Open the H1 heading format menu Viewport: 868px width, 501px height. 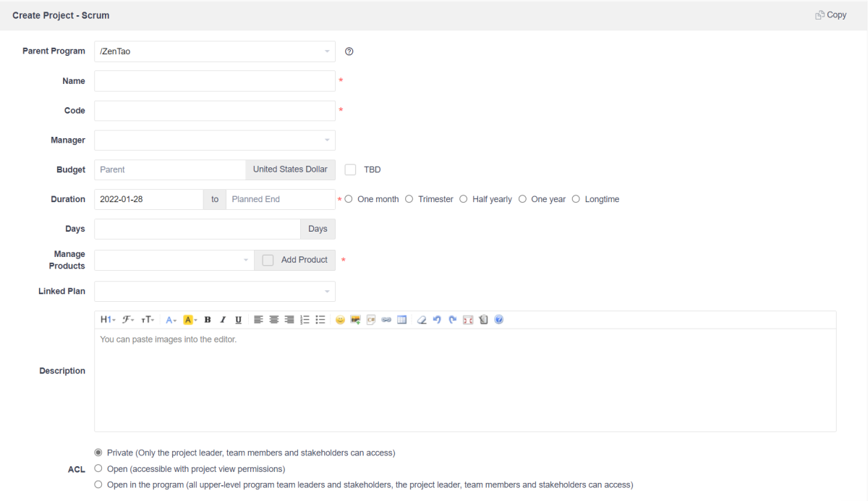pos(108,320)
